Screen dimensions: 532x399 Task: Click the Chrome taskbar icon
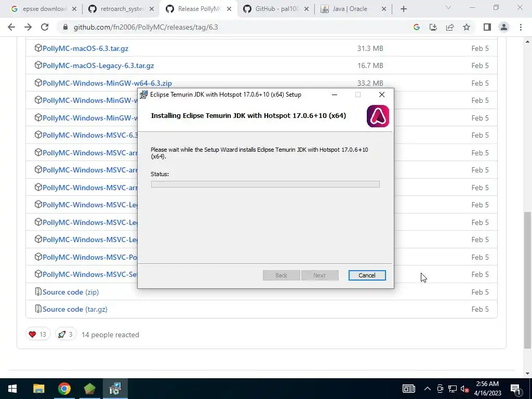pos(64,389)
